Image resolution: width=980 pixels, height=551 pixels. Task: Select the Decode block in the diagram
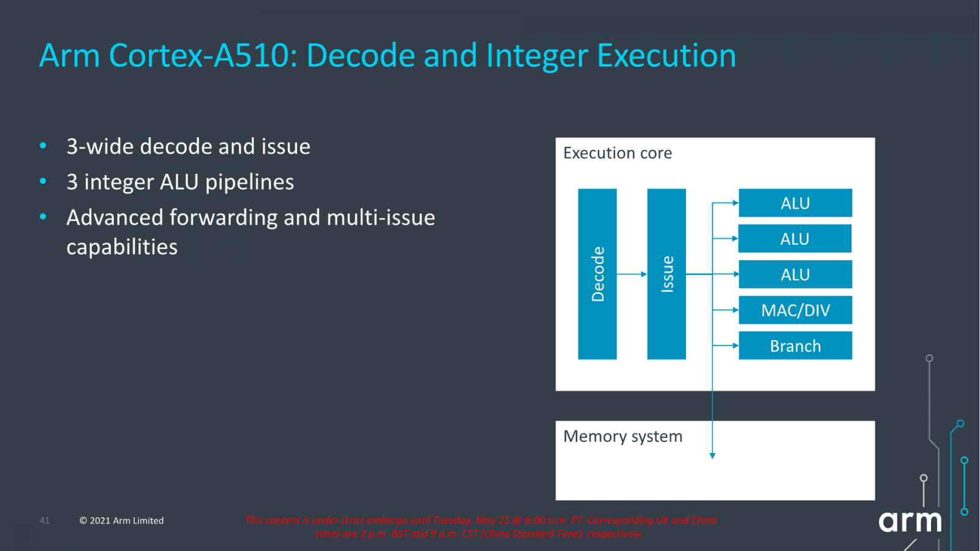click(597, 274)
